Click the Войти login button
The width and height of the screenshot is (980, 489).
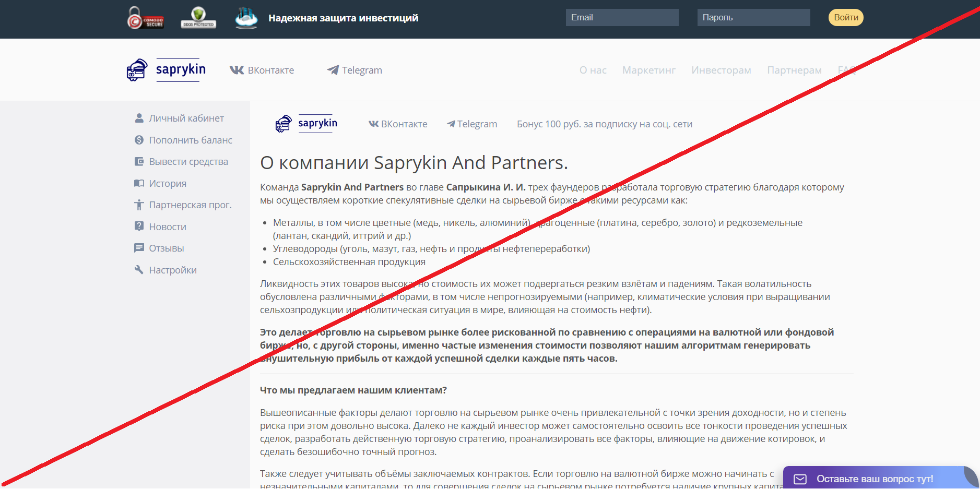(846, 17)
